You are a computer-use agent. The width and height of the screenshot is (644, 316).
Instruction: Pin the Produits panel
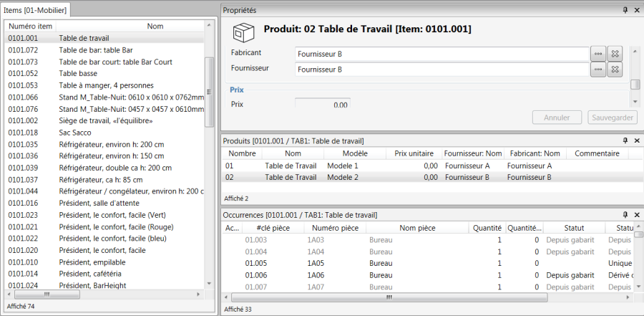click(625, 140)
